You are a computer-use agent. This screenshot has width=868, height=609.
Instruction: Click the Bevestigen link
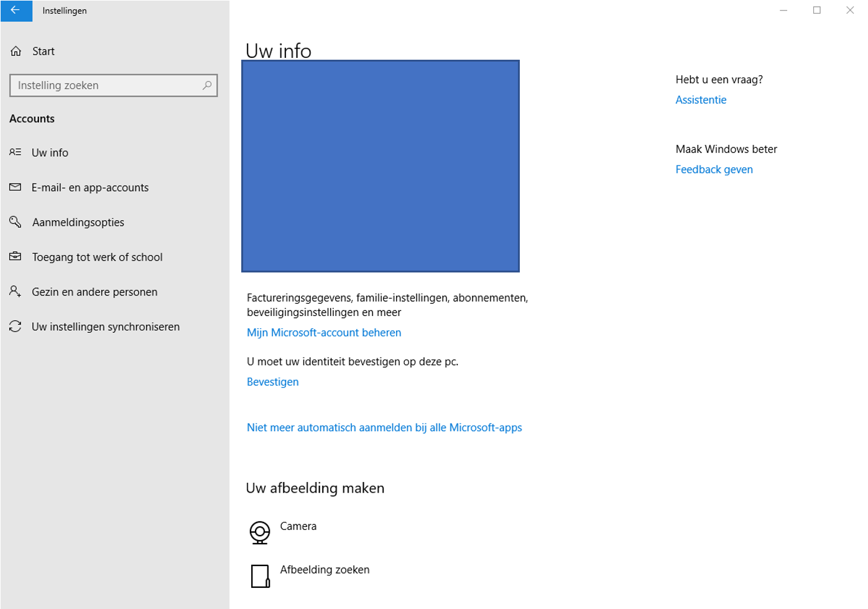(273, 382)
